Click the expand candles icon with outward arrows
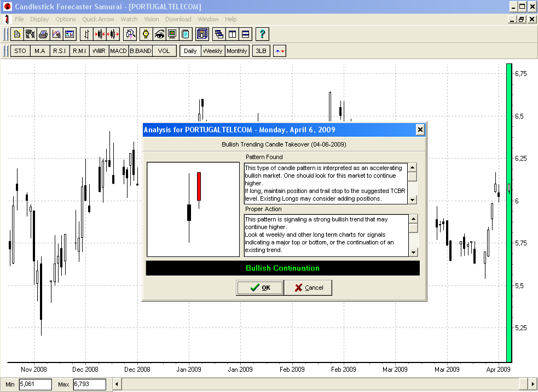Image resolution: width=538 pixels, height=392 pixels. pyautogui.click(x=113, y=34)
